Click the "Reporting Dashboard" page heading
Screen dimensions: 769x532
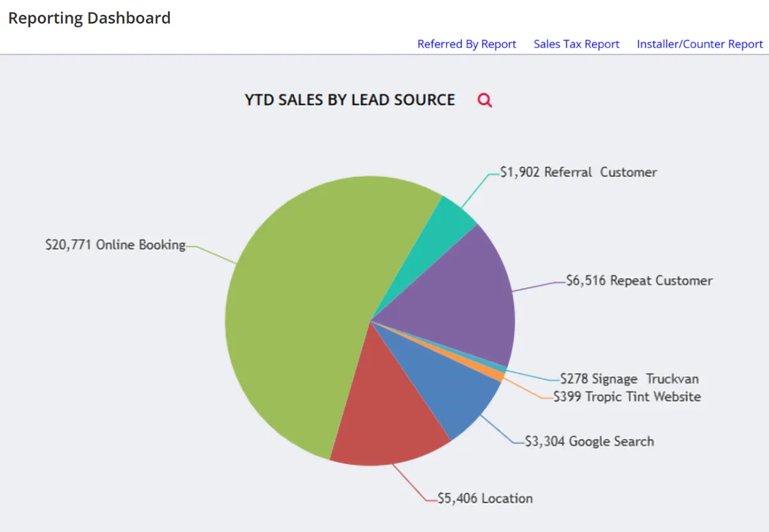pos(89,18)
